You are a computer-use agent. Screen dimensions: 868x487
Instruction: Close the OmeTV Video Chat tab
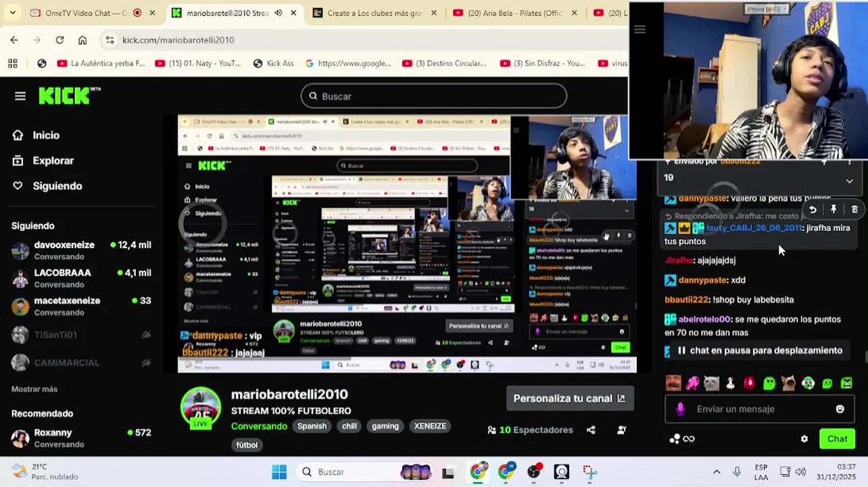(152, 13)
